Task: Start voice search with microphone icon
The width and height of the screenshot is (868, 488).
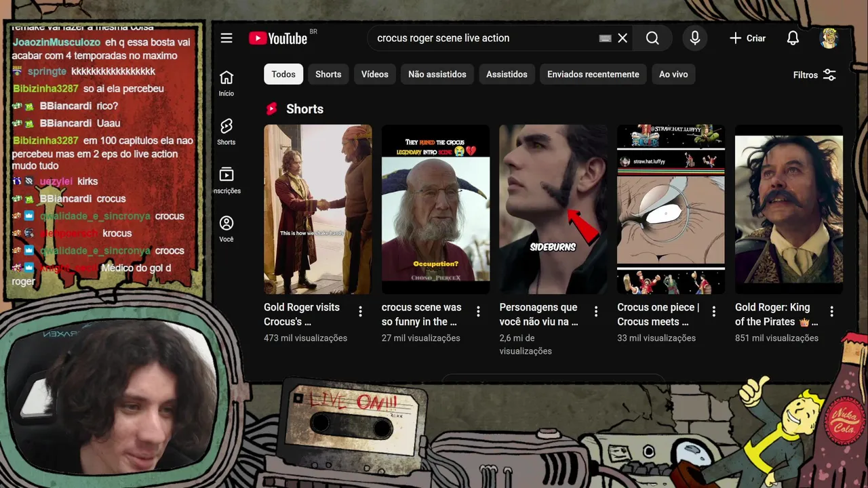Action: tap(695, 39)
